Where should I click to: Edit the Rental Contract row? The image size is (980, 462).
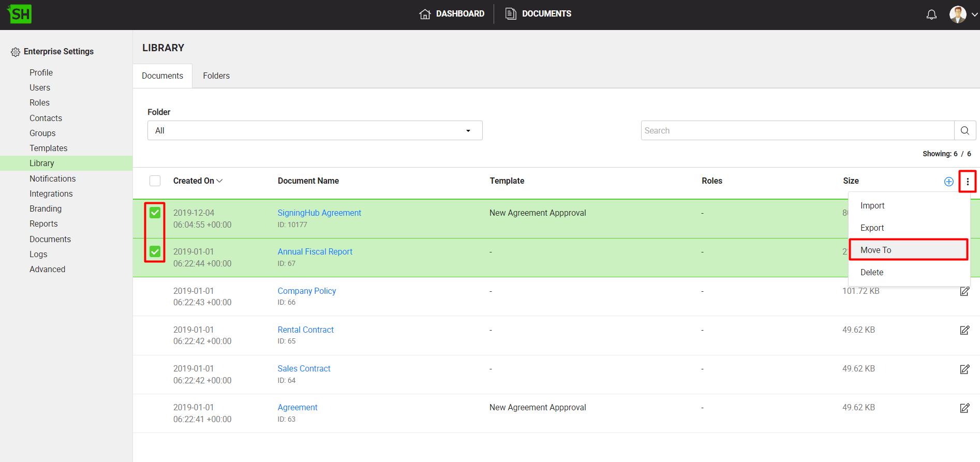click(964, 330)
